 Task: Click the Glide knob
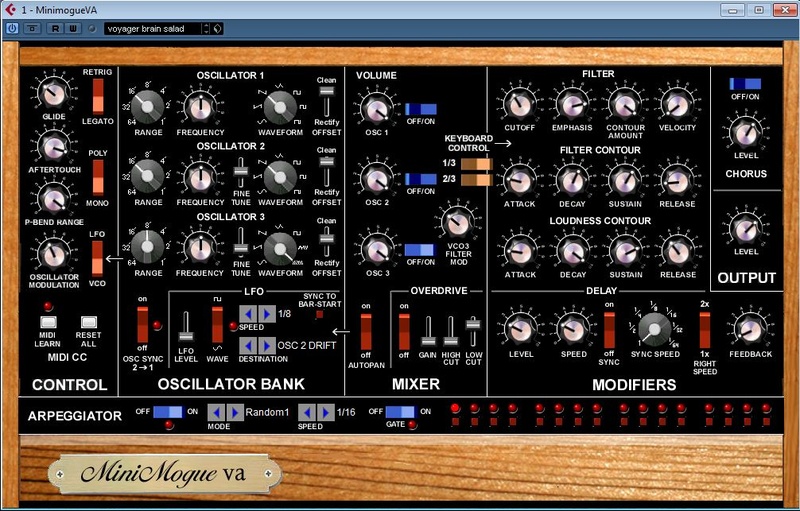[54, 93]
